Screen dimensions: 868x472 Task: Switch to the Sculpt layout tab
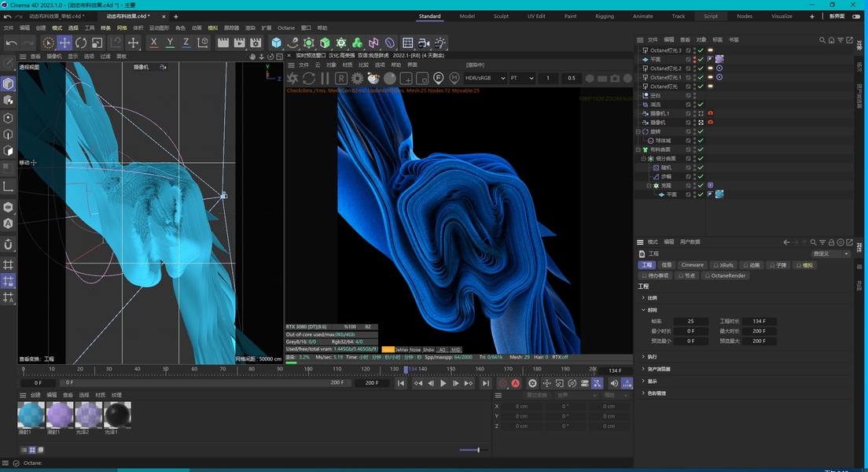501,16
